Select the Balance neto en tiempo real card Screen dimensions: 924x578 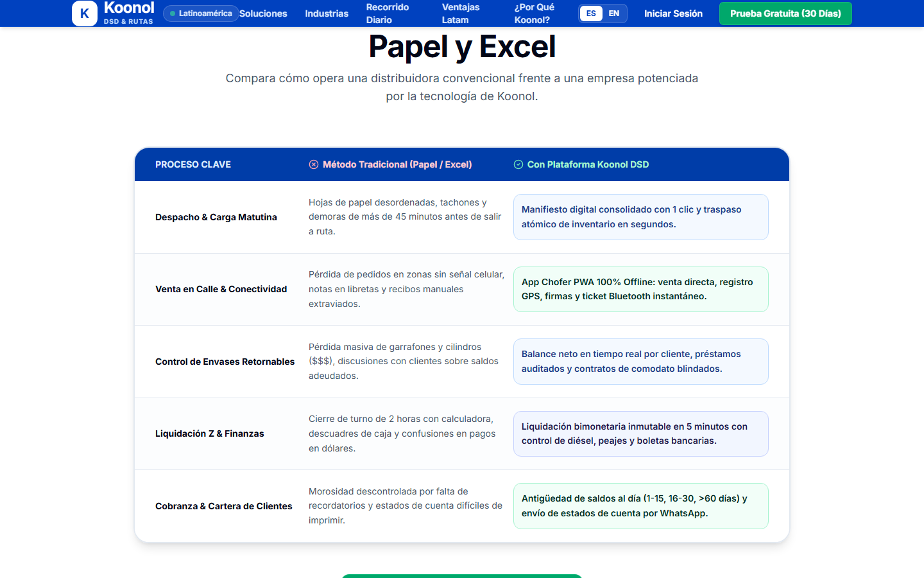tap(641, 362)
